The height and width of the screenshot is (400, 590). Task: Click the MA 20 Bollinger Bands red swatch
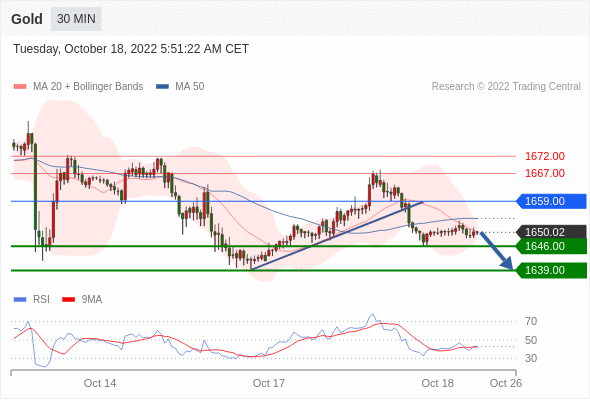tap(20, 87)
